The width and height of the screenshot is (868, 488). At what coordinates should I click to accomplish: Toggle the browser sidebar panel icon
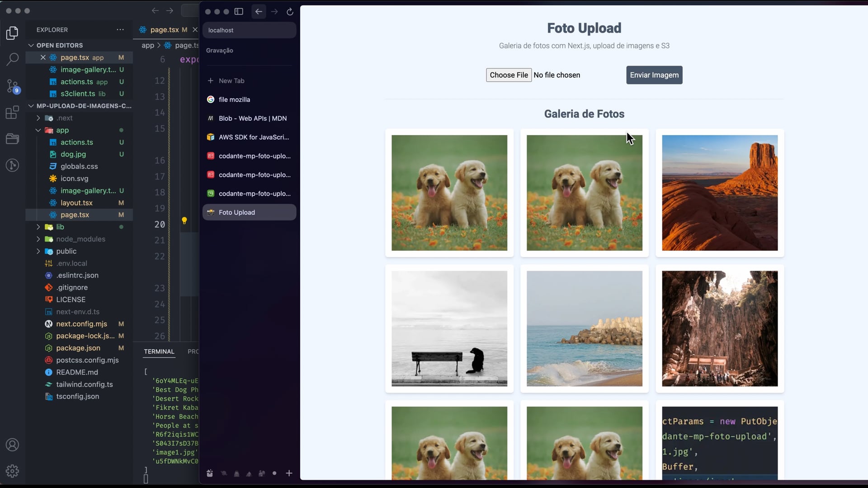tap(239, 12)
